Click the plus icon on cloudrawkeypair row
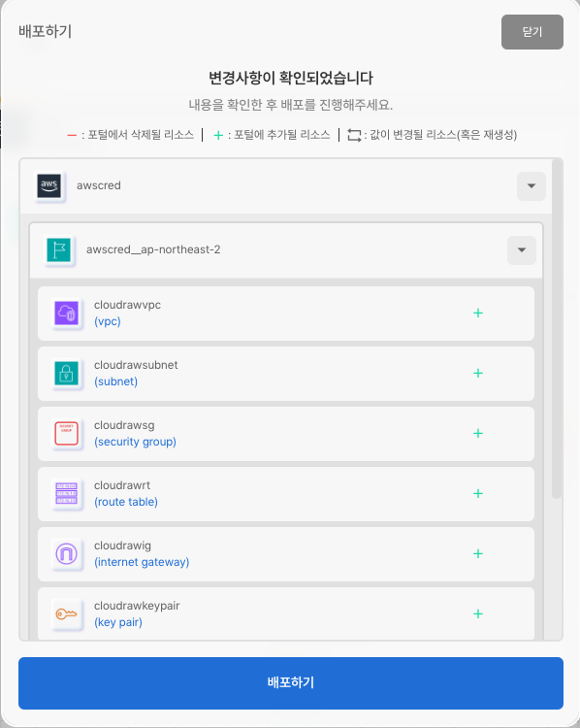 pos(478,613)
